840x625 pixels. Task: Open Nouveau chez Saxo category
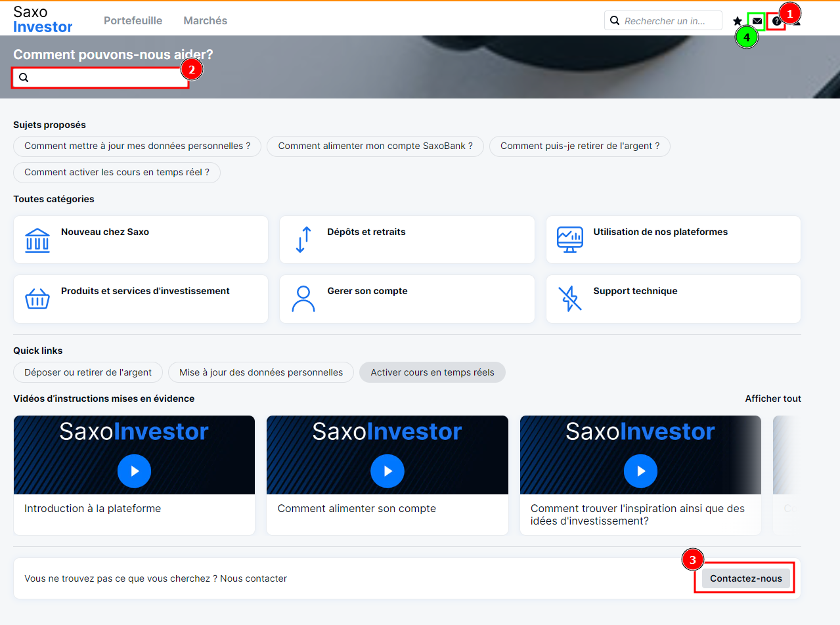click(x=141, y=240)
